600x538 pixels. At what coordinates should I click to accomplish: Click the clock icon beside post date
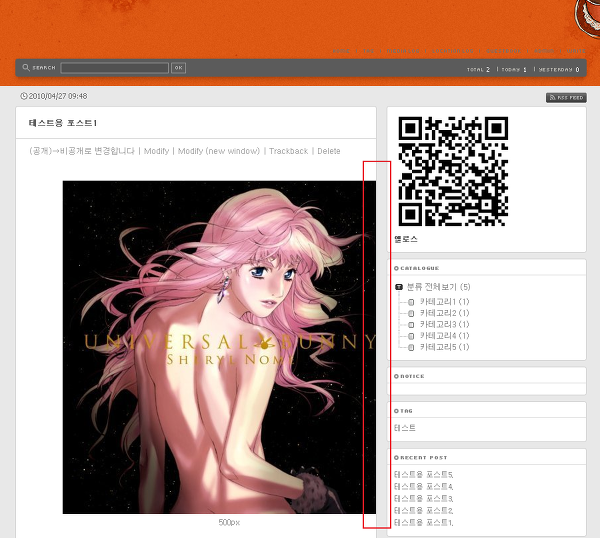coord(24,96)
